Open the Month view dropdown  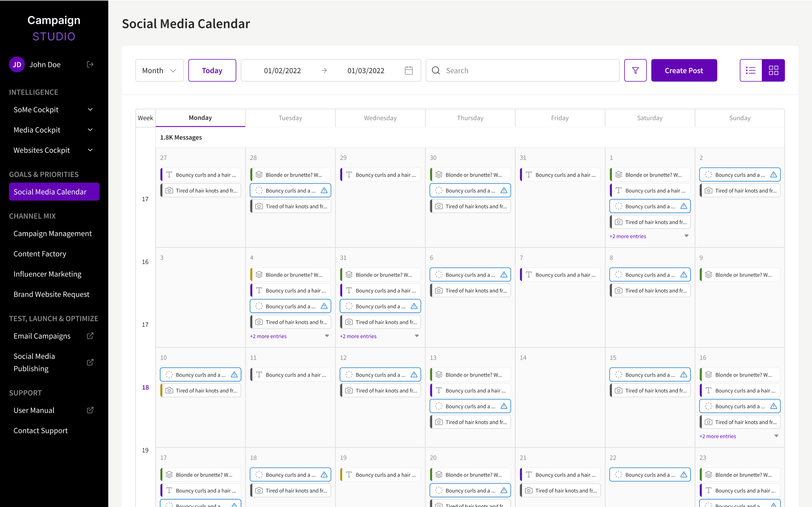tap(159, 70)
